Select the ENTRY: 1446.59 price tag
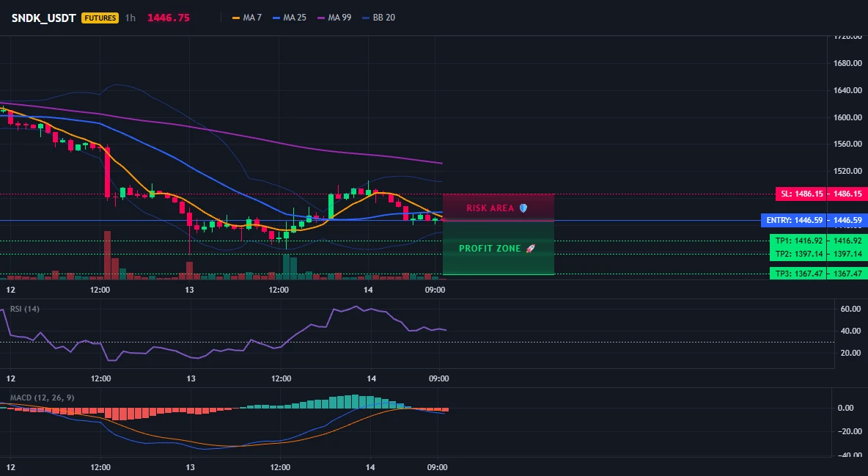Screen dimensions: 868x476 [x=795, y=221]
